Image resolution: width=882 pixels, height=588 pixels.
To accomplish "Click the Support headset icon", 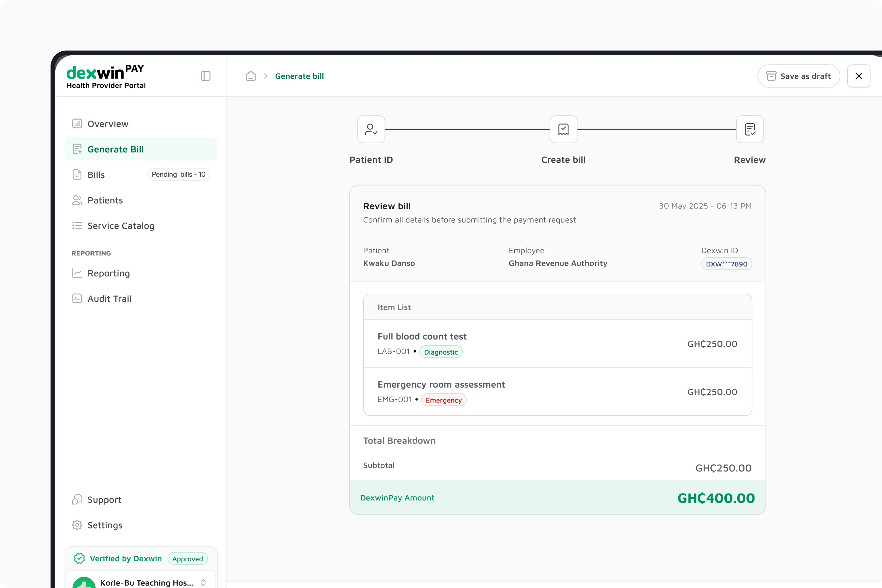I will pos(77,500).
